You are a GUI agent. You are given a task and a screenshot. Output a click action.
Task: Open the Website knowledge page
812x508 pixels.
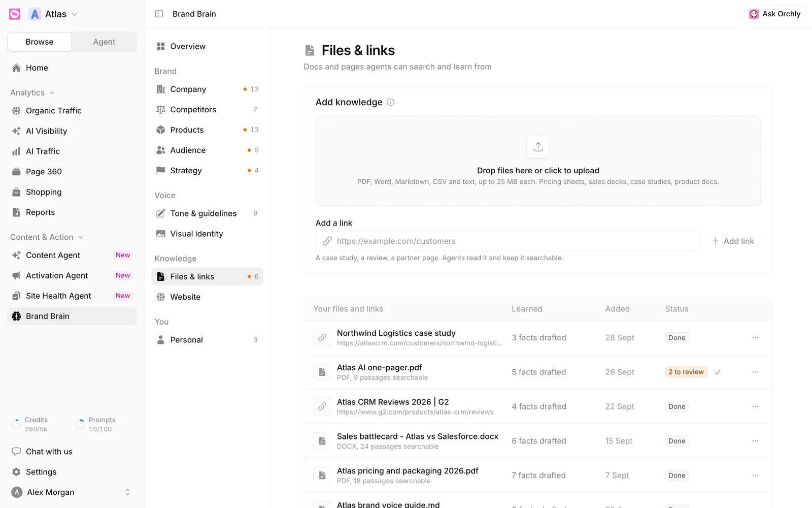(x=207, y=297)
